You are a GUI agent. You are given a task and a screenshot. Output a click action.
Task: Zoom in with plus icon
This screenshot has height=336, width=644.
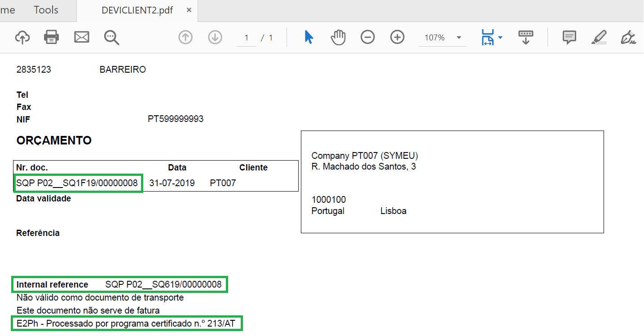point(397,37)
